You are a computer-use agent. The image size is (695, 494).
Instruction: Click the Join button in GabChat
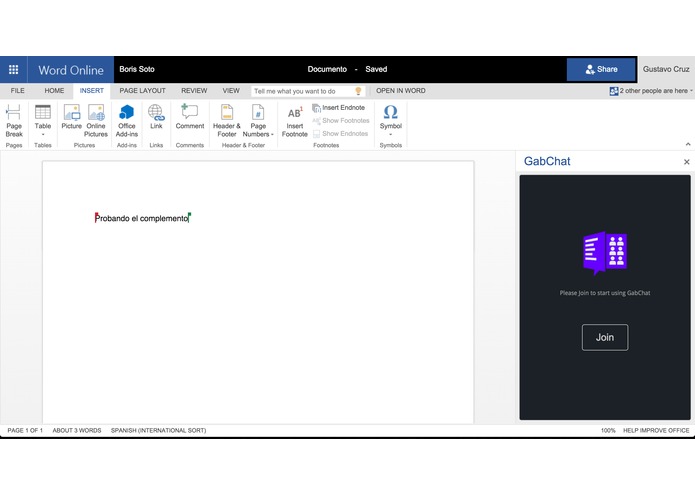pyautogui.click(x=605, y=338)
